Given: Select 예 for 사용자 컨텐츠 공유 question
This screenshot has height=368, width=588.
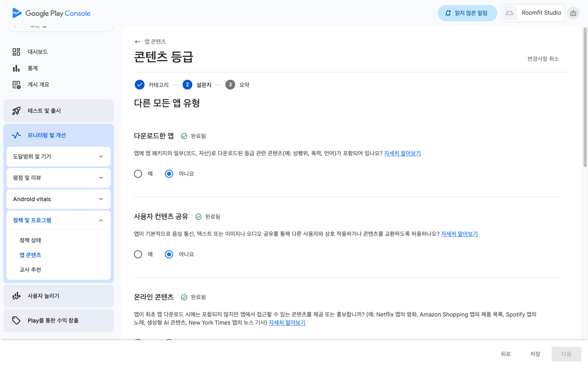Looking at the screenshot, I should pyautogui.click(x=138, y=254).
